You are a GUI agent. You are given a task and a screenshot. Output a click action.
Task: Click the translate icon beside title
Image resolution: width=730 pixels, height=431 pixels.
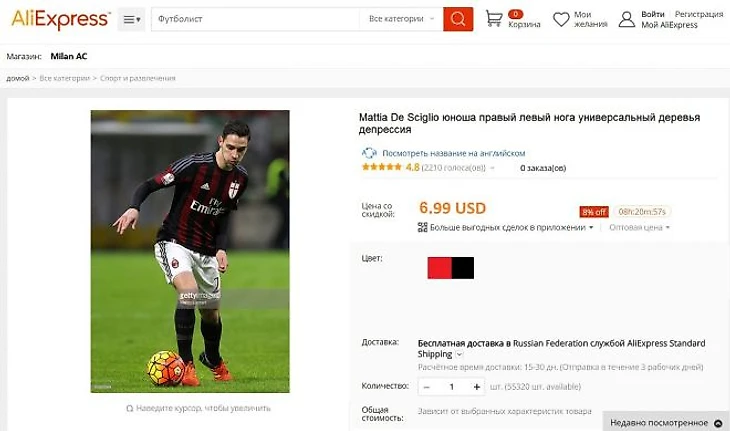369,153
